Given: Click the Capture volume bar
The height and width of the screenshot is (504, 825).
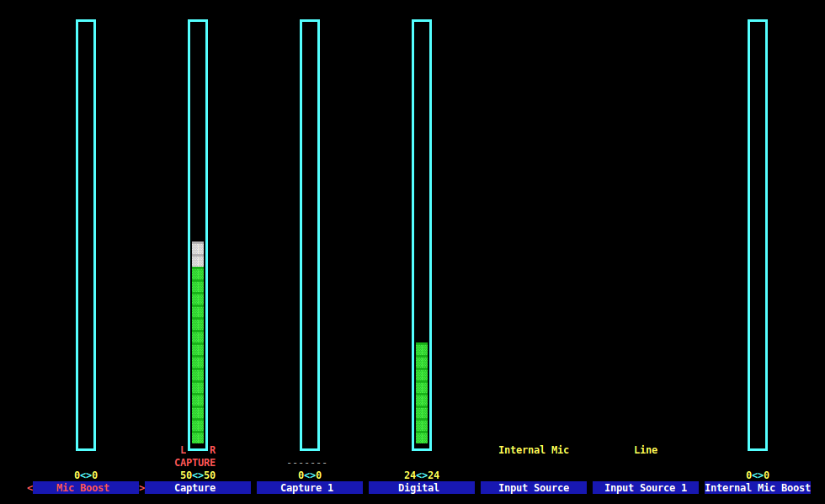Looking at the screenshot, I should (x=198, y=235).
